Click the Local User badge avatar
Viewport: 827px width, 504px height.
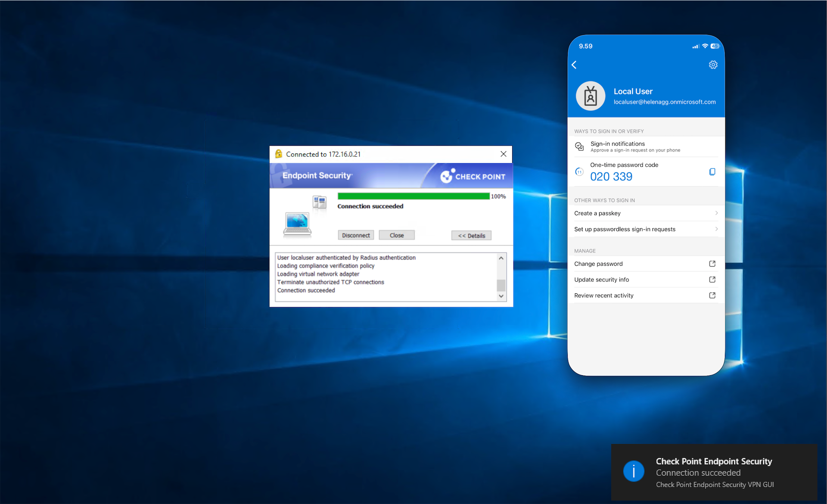click(x=591, y=96)
